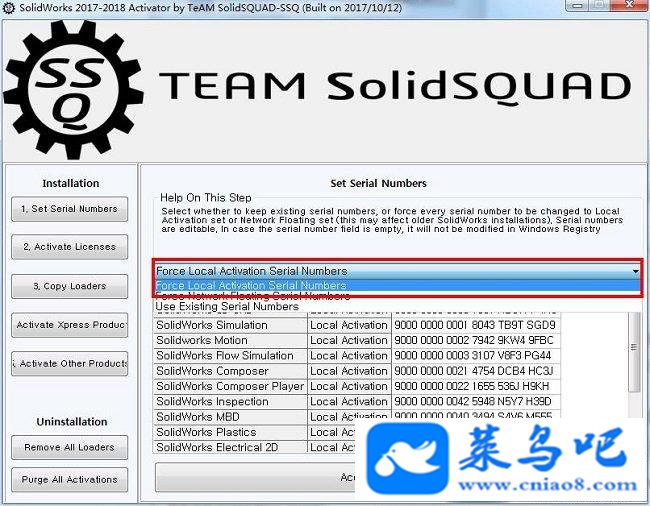Click the SSQ gear logo

tap(73, 90)
